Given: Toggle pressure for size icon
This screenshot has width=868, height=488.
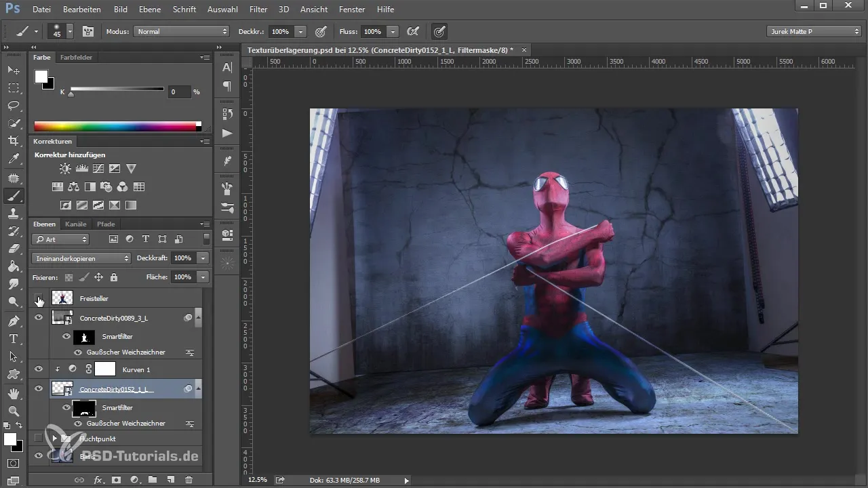Looking at the screenshot, I should (x=439, y=31).
